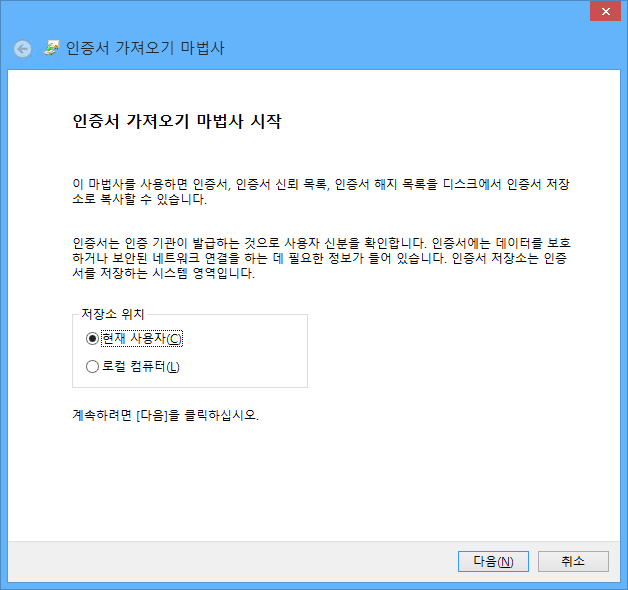Select the 현재 사용자 radio button
Viewport: 628px width, 590px height.
click(93, 339)
